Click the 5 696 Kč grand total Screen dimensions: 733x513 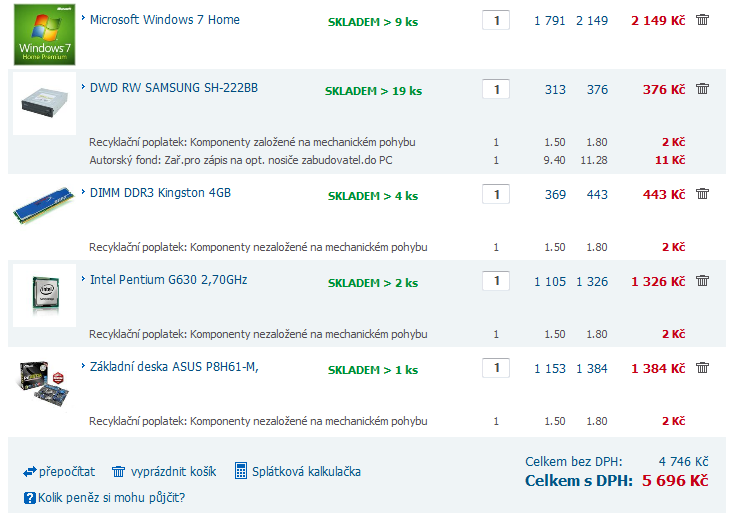pyautogui.click(x=675, y=481)
